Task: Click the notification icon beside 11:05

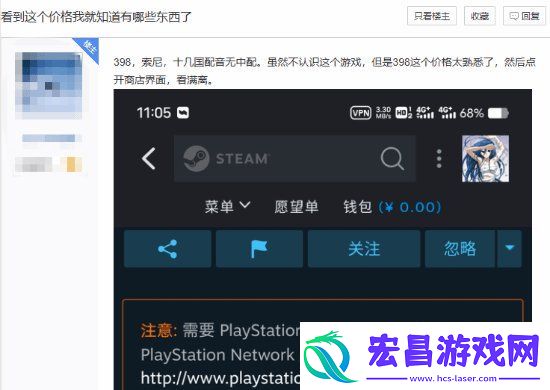Action: point(183,113)
